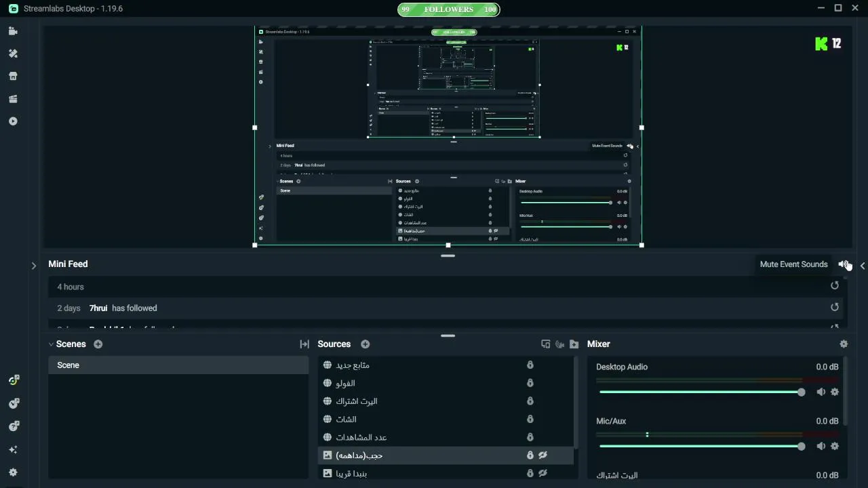Open Settings gear at bottom of sidebar

point(13,472)
